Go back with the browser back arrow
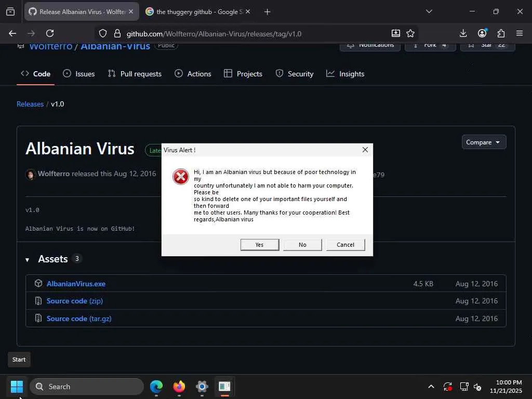This screenshot has width=532, height=399. point(12,33)
